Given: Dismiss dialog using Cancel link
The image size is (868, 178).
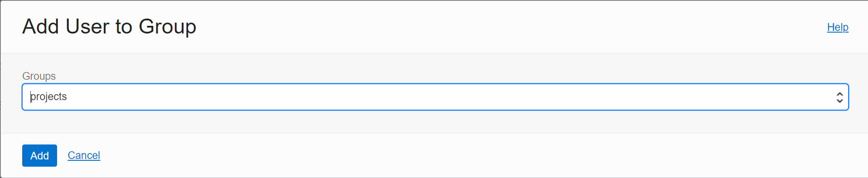Looking at the screenshot, I should [84, 155].
